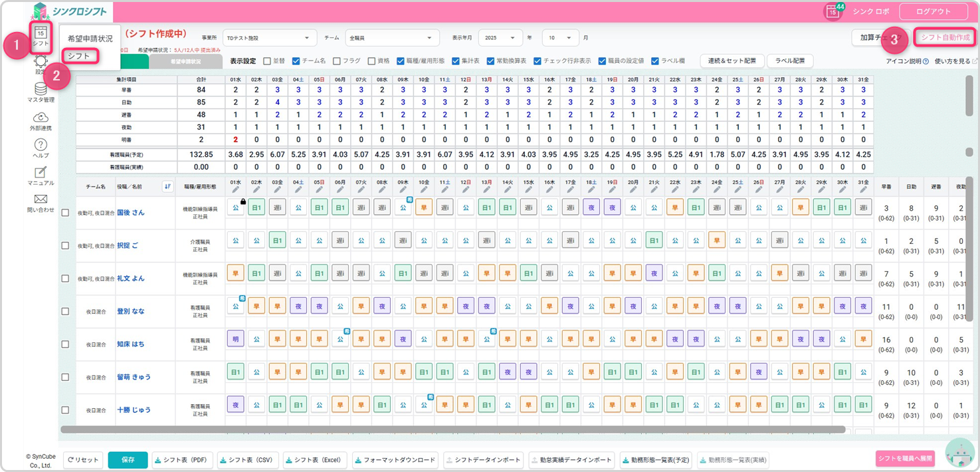
Task: Open the シフト calendar icon in sidebar
Action: point(41,34)
